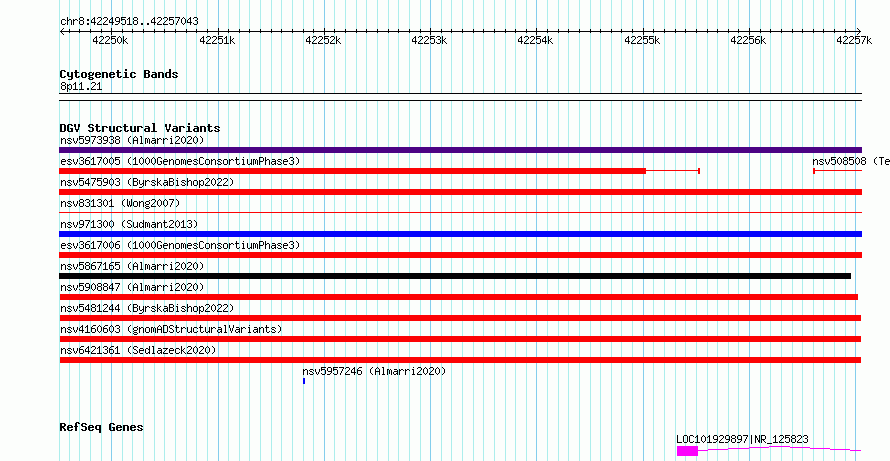This screenshot has width=890, height=461.
Task: Select the esv3617006 red variant bar
Action: [x=460, y=255]
